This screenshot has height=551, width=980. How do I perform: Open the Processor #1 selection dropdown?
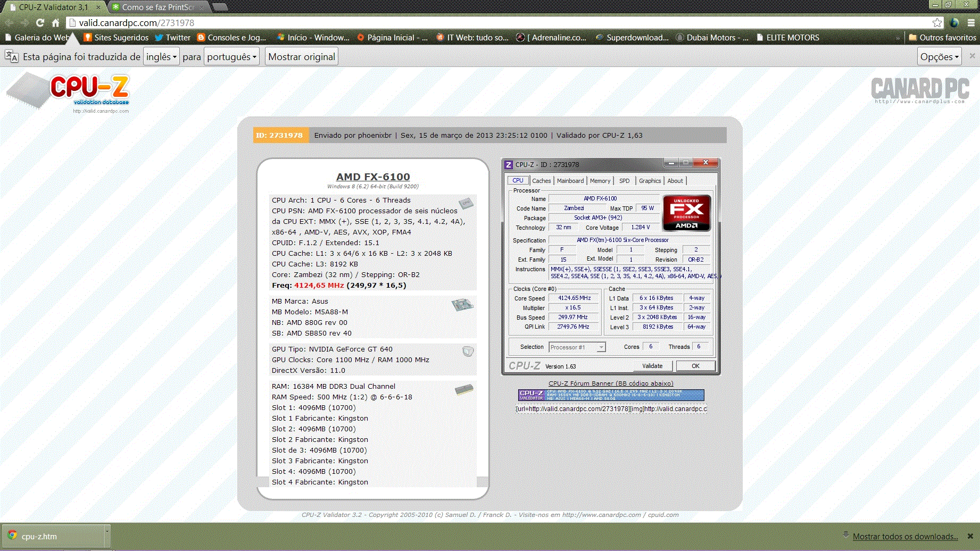pyautogui.click(x=577, y=347)
